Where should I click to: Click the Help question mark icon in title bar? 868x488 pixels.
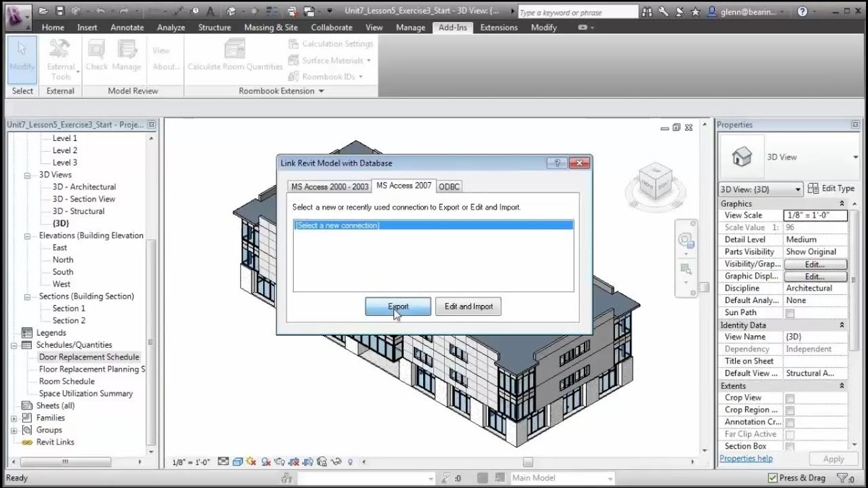(803, 12)
